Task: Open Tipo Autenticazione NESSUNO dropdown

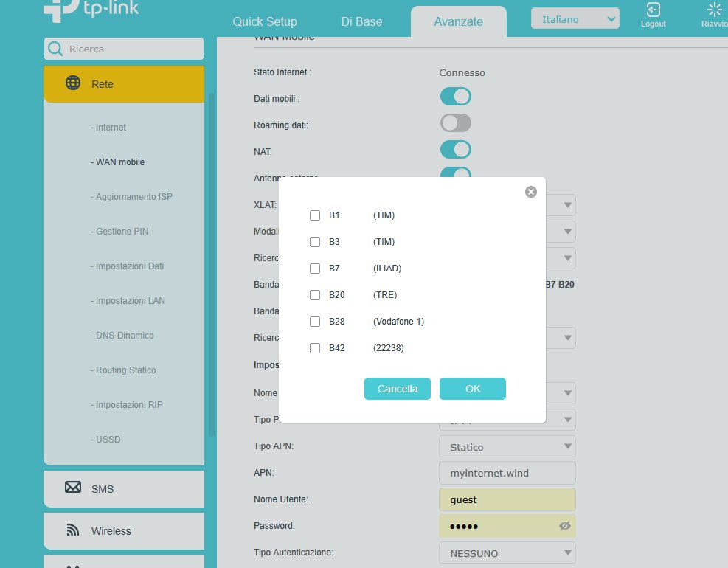Action: click(507, 553)
